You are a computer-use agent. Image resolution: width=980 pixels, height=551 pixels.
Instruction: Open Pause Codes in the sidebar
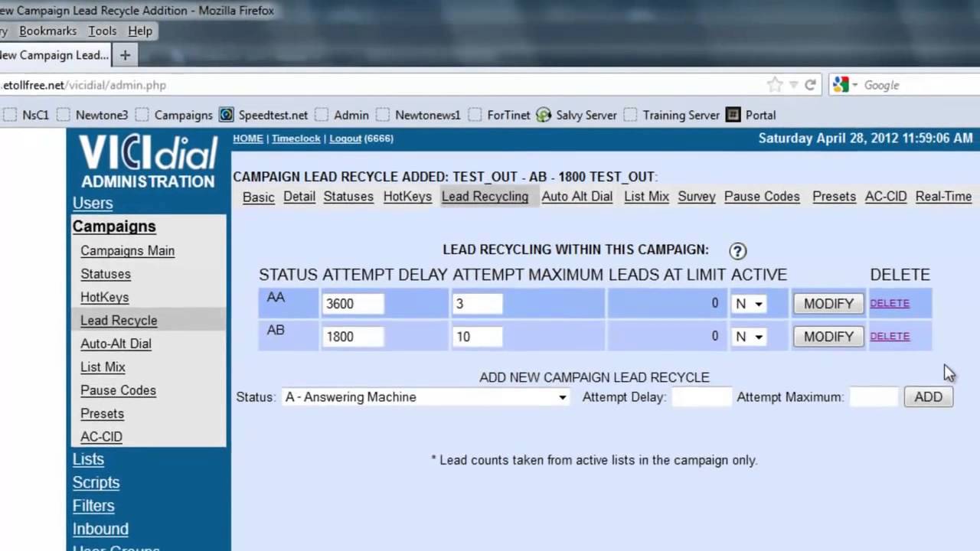(118, 390)
